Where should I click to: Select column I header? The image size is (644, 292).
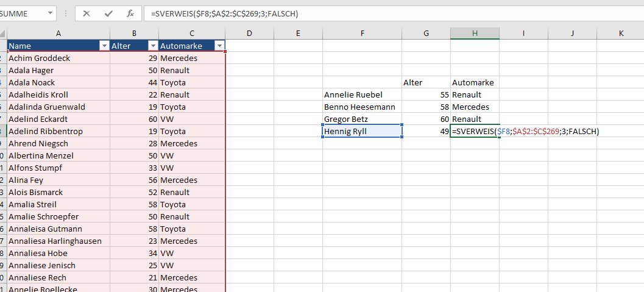(523, 34)
